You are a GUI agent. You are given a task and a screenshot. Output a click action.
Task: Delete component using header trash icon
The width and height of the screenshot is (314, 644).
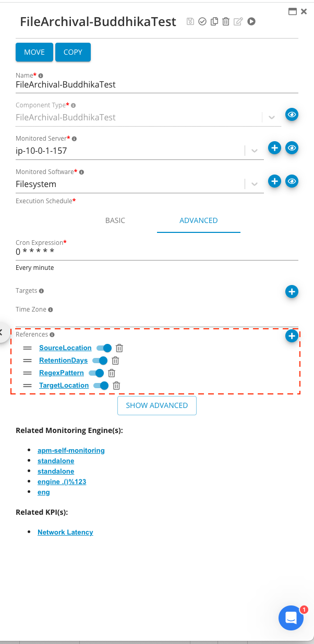pos(226,21)
